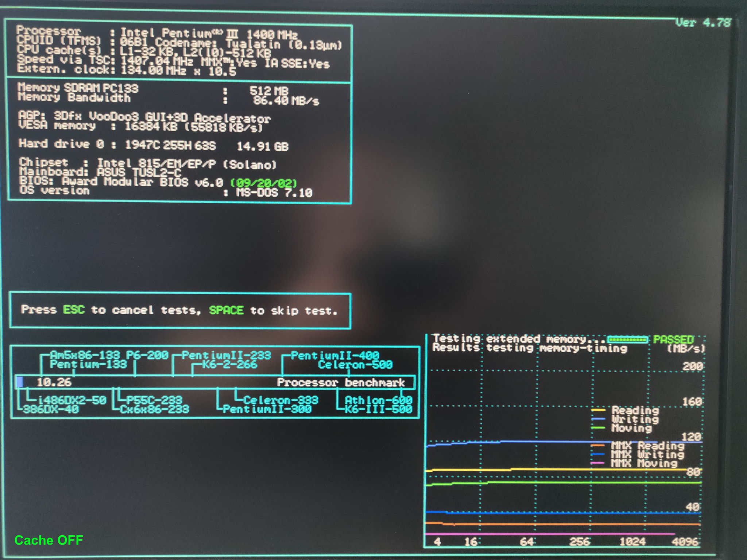This screenshot has width=747, height=560.
Task: Click the '256' block size axis label
Action: coord(580,541)
